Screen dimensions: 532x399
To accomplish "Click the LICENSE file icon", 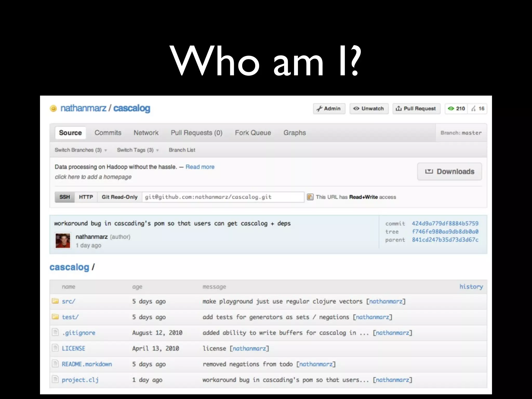I will (55, 348).
